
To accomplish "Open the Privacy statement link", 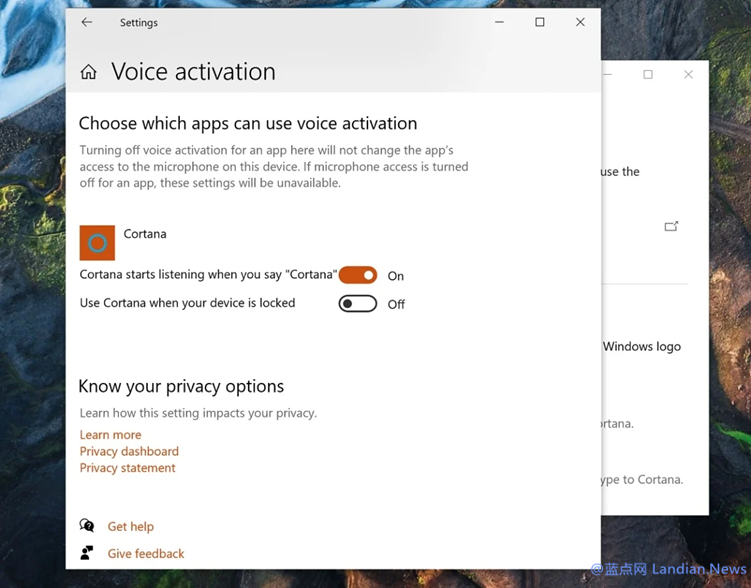I will [x=127, y=468].
